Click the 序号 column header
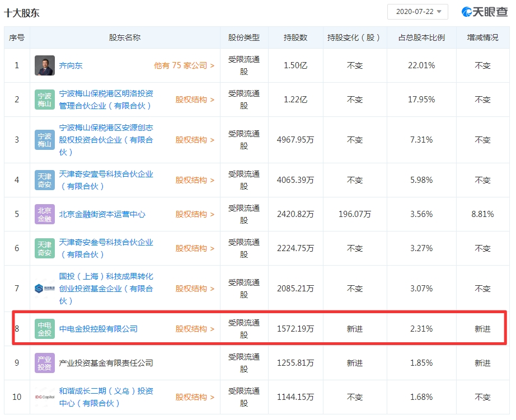This screenshot has width=516, height=420. coord(17,37)
